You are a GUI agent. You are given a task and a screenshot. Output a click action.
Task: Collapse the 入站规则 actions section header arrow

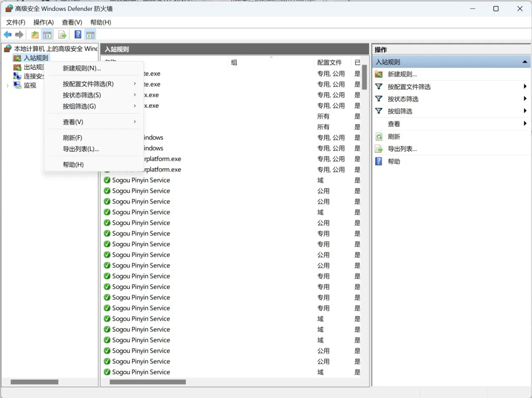tap(525, 62)
